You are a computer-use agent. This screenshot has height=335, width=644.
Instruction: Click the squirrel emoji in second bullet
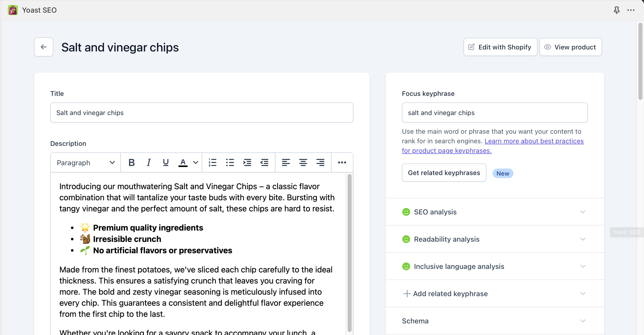pyautogui.click(x=85, y=239)
